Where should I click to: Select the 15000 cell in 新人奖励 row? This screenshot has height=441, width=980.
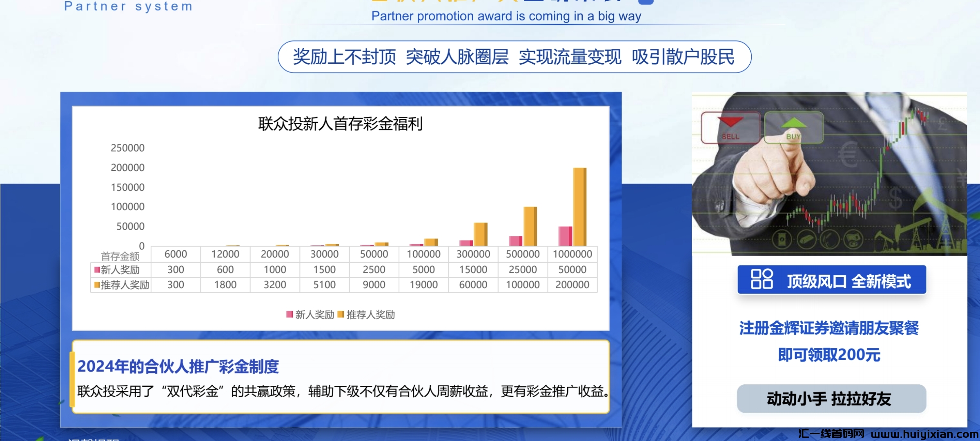pos(473,269)
